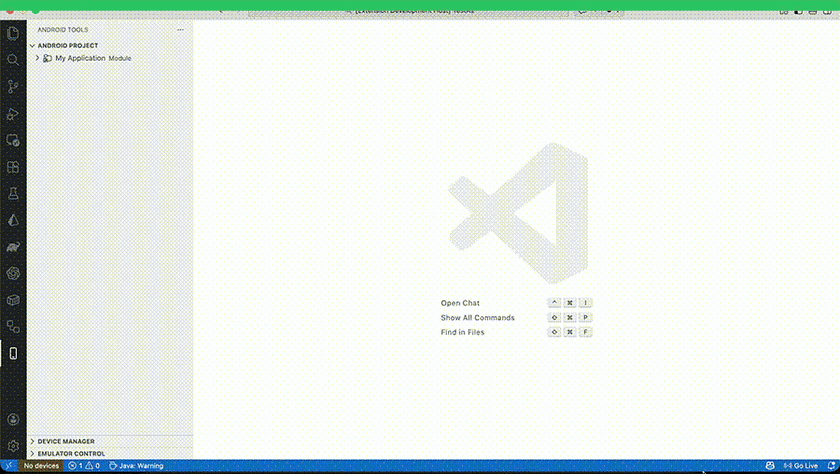
Task: Open the ChatGPT knot-logo view
Action: coord(13,273)
